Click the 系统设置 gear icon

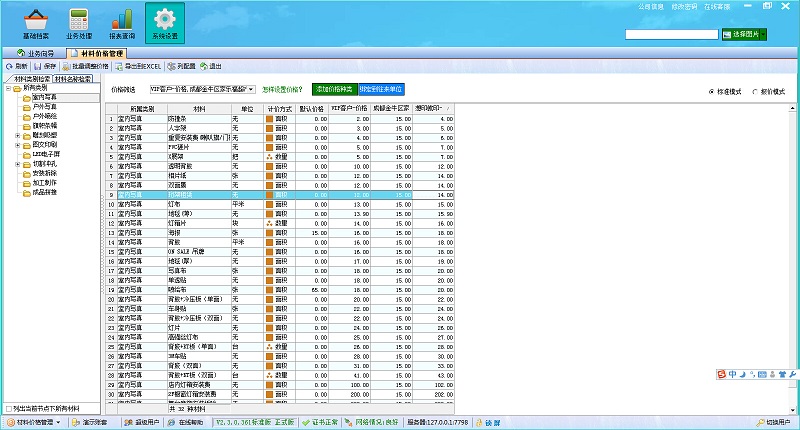[164, 22]
